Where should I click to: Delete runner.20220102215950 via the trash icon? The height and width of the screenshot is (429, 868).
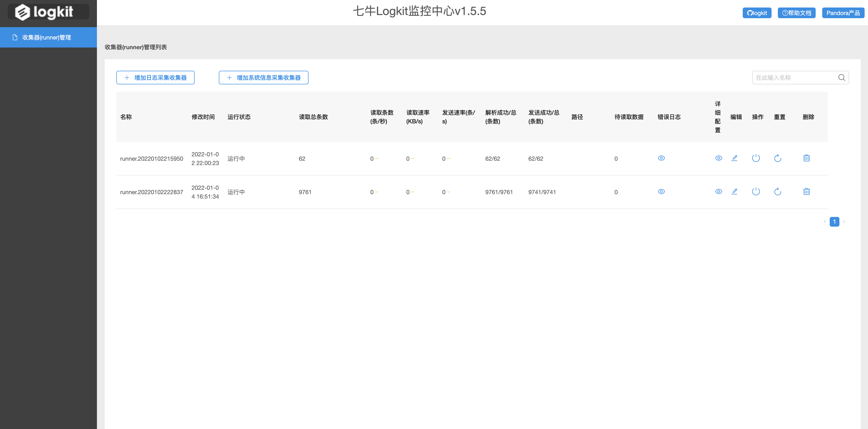pos(806,158)
